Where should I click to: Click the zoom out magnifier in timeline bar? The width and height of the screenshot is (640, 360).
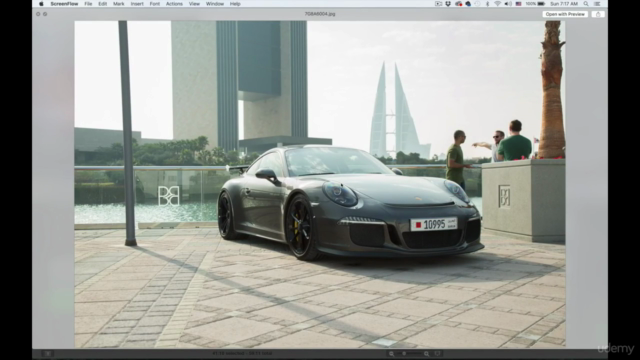[391, 354]
